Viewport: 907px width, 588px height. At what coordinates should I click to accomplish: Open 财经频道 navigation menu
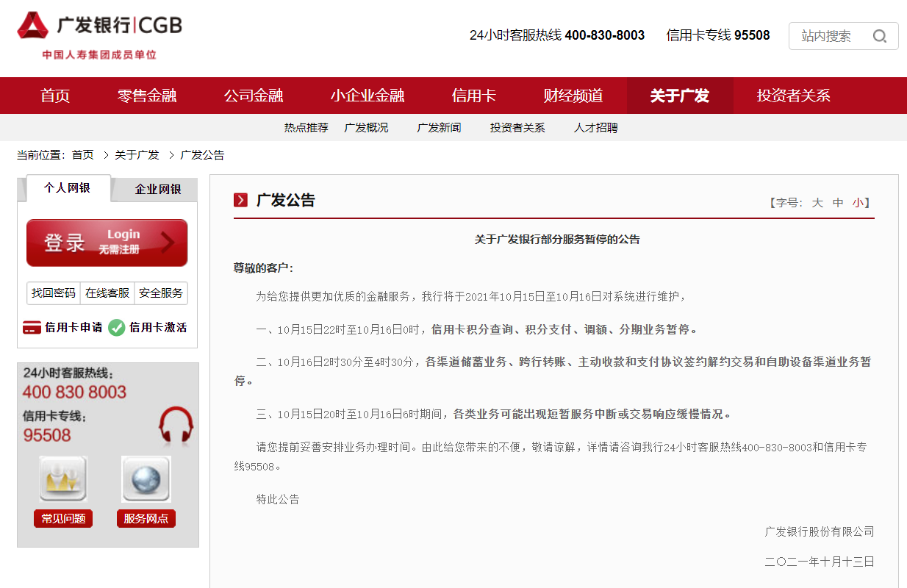(573, 96)
